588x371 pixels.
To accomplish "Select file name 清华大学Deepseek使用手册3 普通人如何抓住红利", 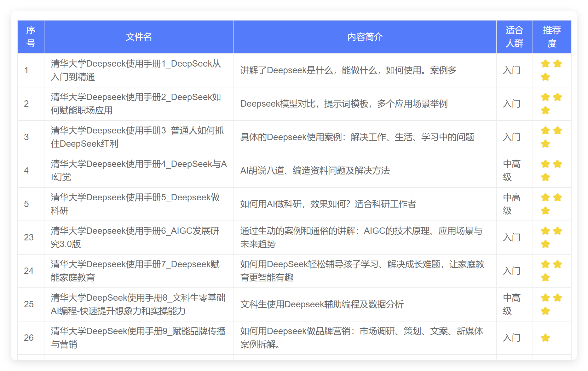I will coord(137,137).
